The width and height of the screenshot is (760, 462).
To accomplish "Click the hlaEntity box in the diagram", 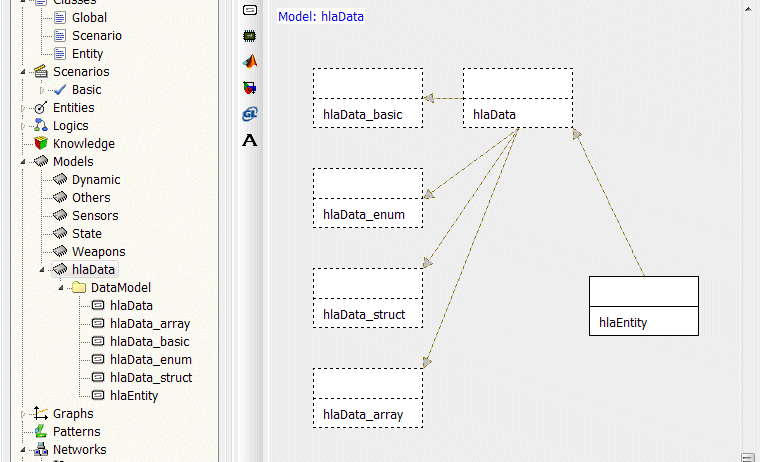I will click(643, 305).
